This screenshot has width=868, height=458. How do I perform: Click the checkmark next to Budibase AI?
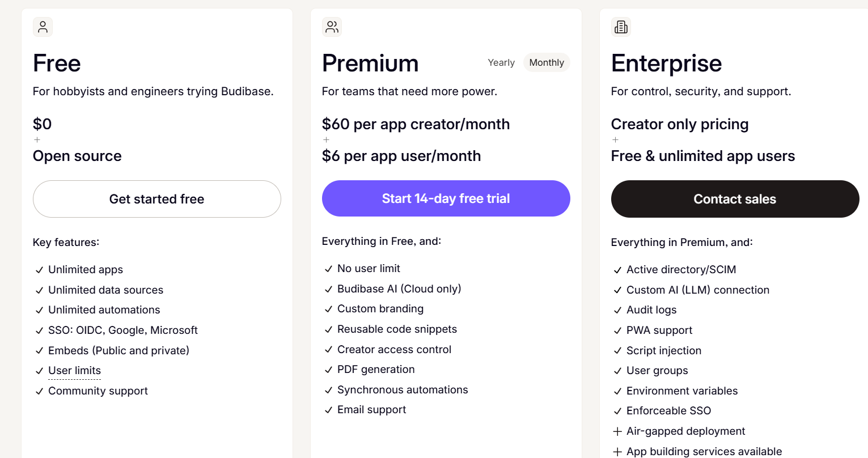[328, 290]
